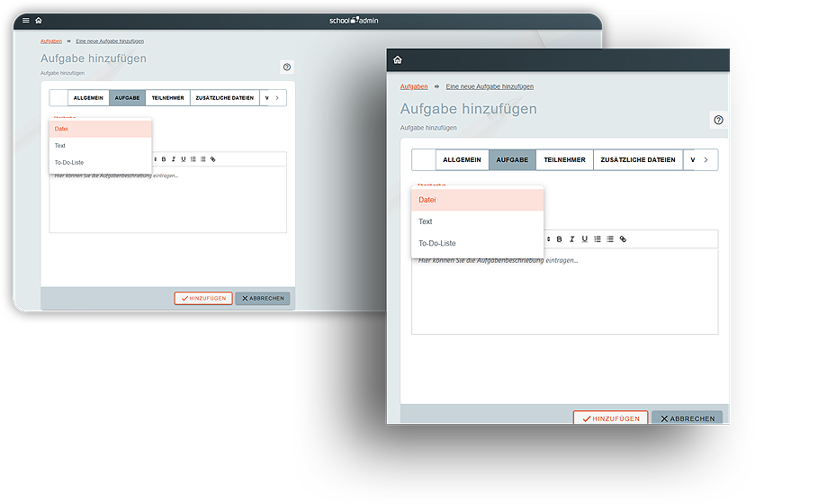Image resolution: width=836 pixels, height=504 pixels.
Task: Click the link icon in the enlarged editor toolbar
Action: pos(623,239)
